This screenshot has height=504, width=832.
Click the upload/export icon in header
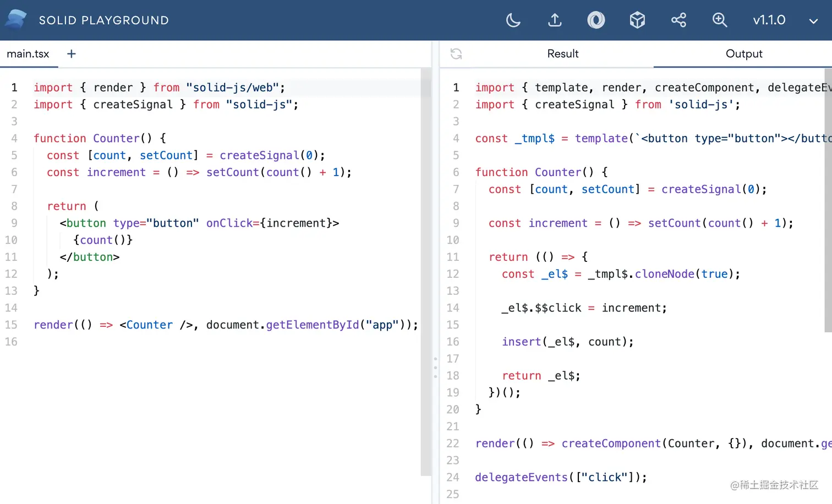(x=555, y=20)
